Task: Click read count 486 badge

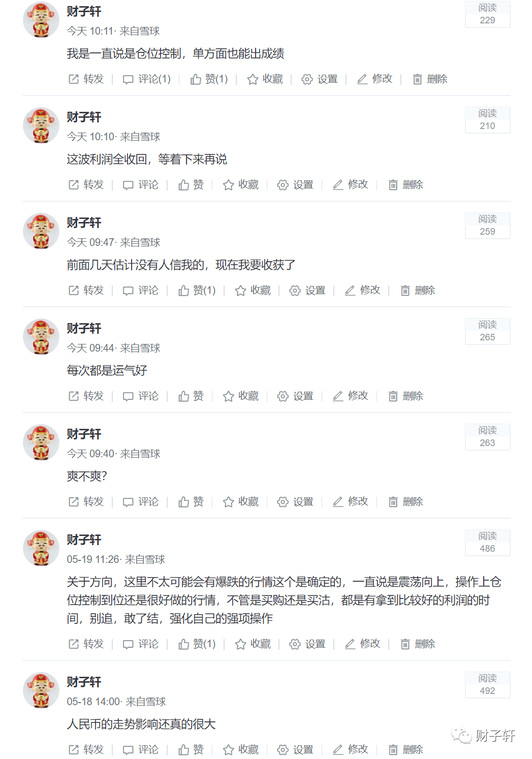Action: tap(487, 543)
